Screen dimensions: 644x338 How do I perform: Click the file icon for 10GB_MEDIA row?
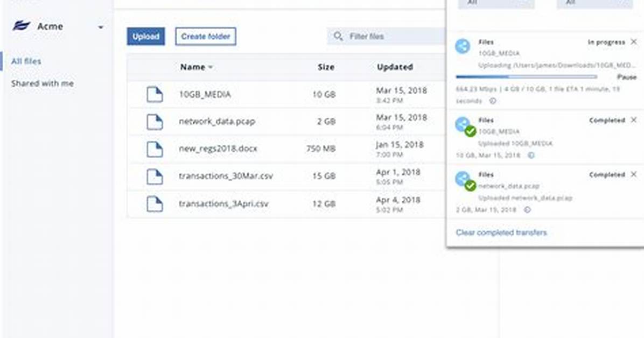[155, 95]
